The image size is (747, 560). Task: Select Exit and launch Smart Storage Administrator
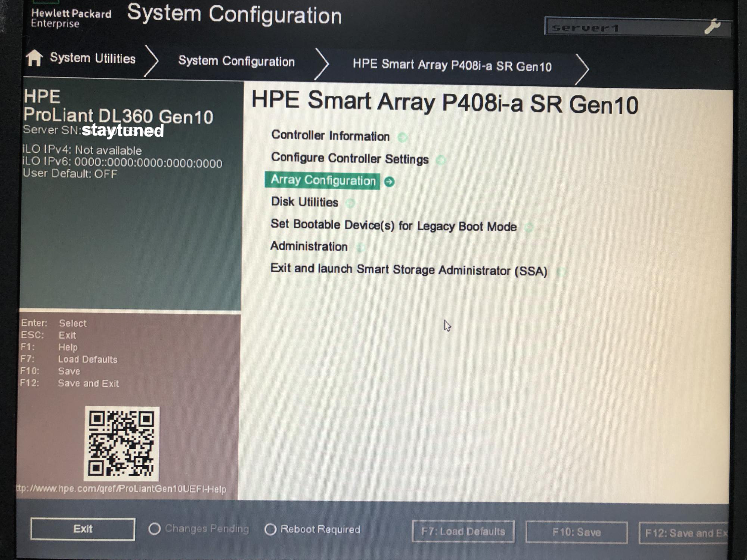click(x=409, y=270)
